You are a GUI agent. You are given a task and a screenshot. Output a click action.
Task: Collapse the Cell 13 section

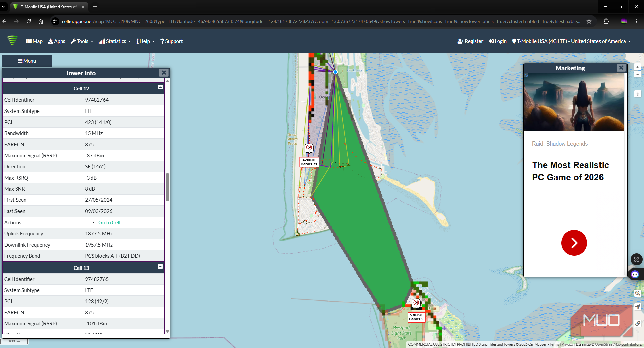pyautogui.click(x=160, y=267)
